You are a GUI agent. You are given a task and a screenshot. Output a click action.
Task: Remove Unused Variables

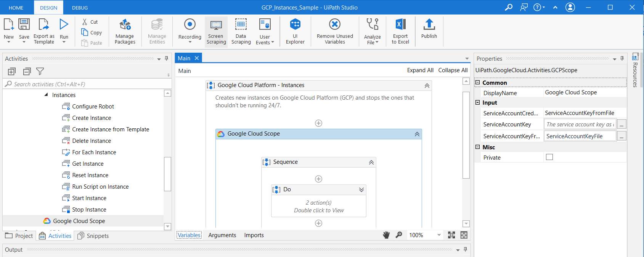(x=335, y=31)
